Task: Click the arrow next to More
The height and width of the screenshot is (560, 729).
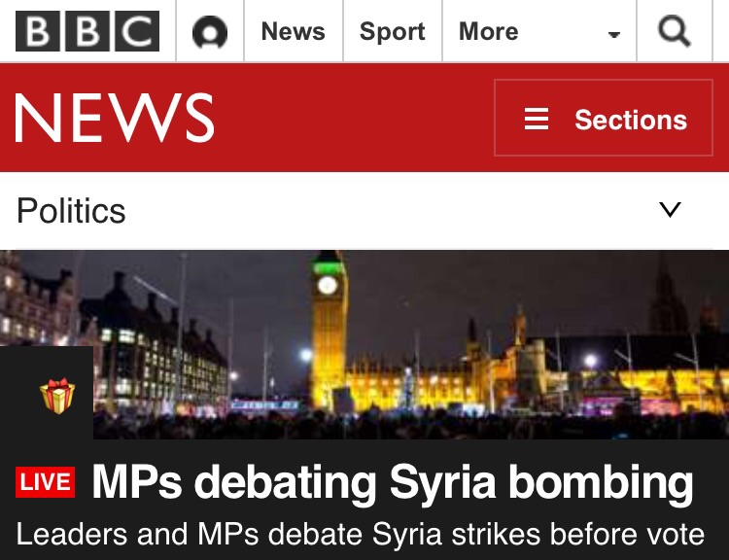Action: click(613, 35)
